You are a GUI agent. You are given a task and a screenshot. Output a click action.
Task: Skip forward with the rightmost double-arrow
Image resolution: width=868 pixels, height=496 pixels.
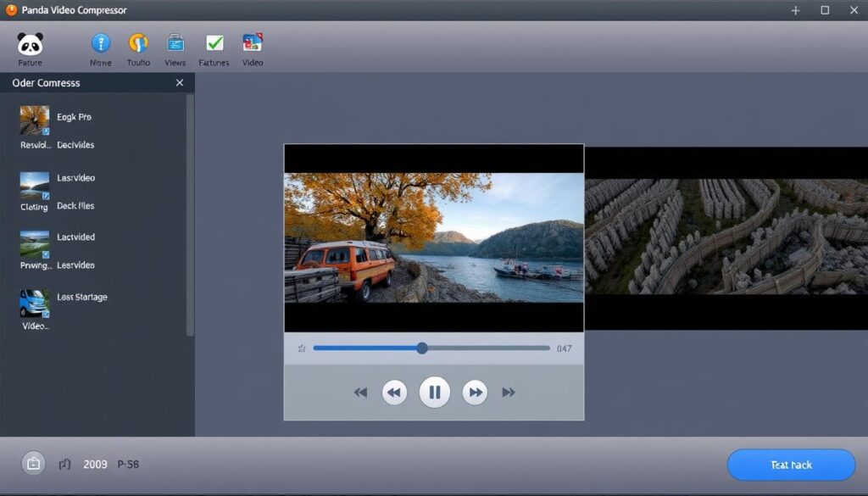(509, 393)
